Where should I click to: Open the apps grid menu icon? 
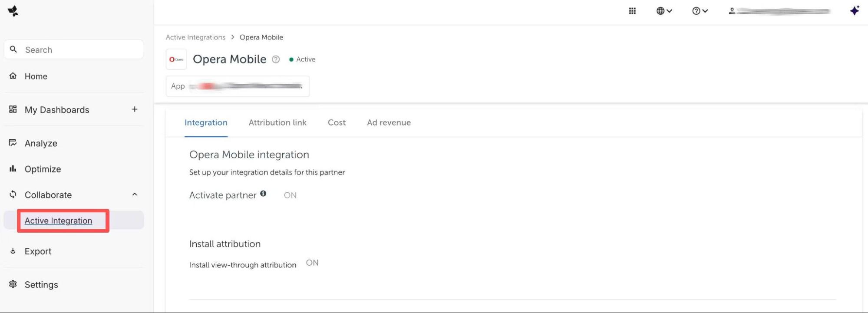pos(632,11)
